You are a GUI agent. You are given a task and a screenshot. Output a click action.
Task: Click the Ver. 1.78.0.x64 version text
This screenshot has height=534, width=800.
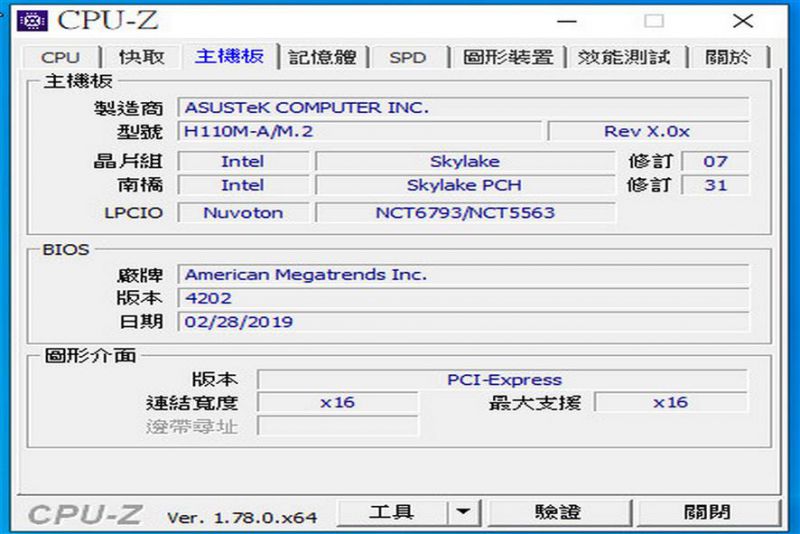click(x=242, y=518)
